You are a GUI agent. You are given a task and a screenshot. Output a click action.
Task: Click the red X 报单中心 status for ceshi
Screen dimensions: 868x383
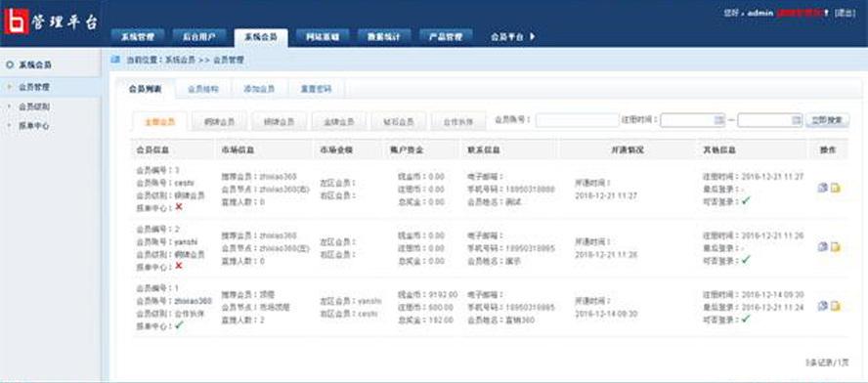(179, 207)
